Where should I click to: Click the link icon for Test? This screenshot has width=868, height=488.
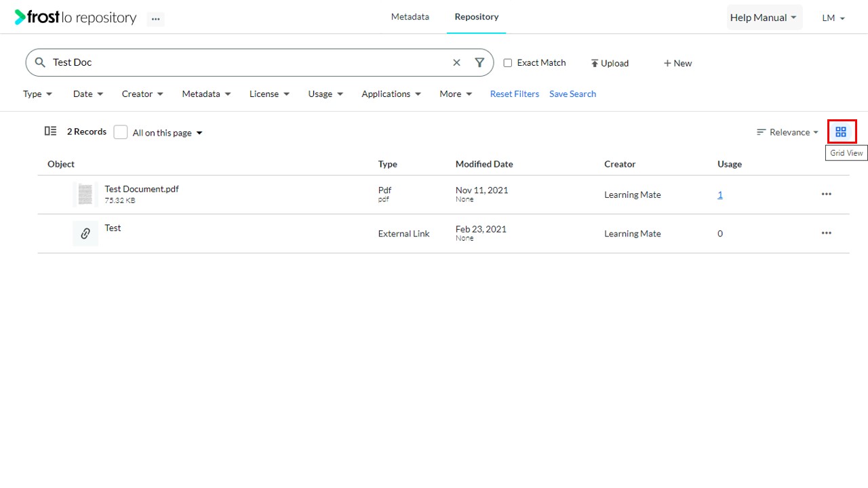85,233
